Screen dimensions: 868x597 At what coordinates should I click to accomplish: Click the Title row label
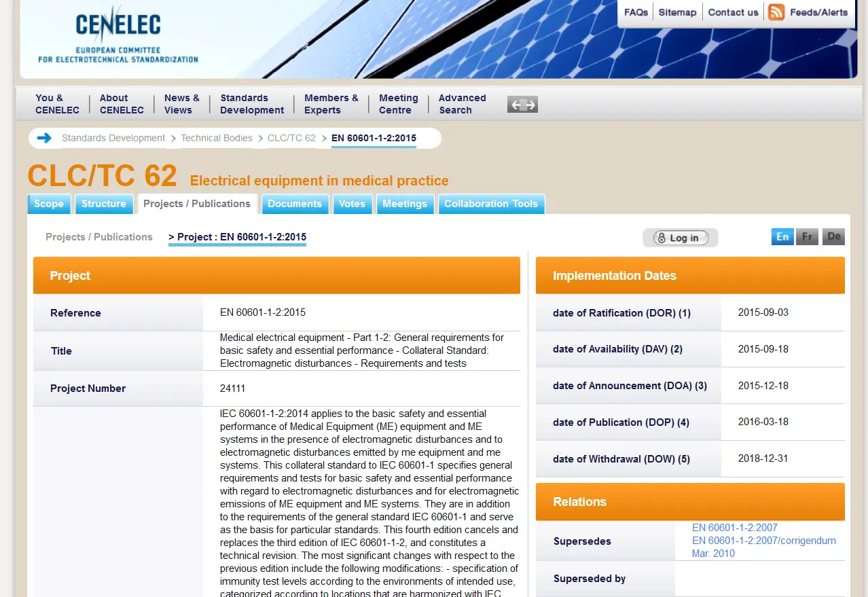coord(61,351)
